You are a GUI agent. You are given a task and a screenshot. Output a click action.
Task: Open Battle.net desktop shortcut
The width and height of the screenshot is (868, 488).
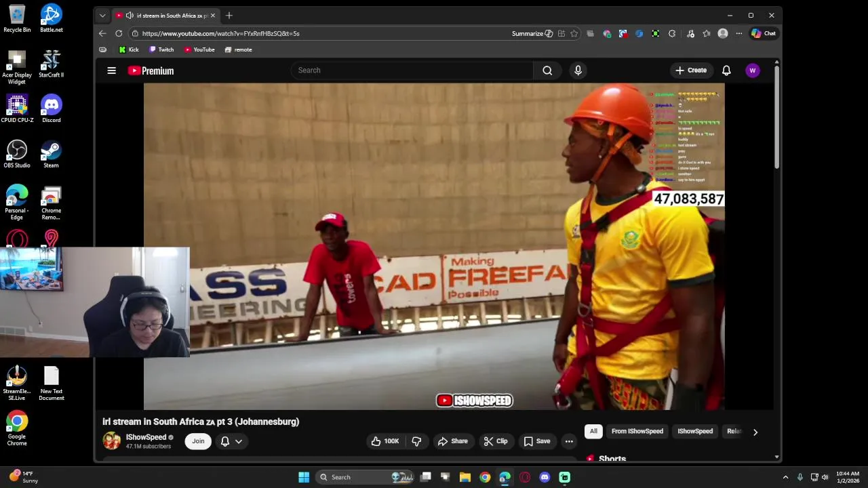[51, 18]
